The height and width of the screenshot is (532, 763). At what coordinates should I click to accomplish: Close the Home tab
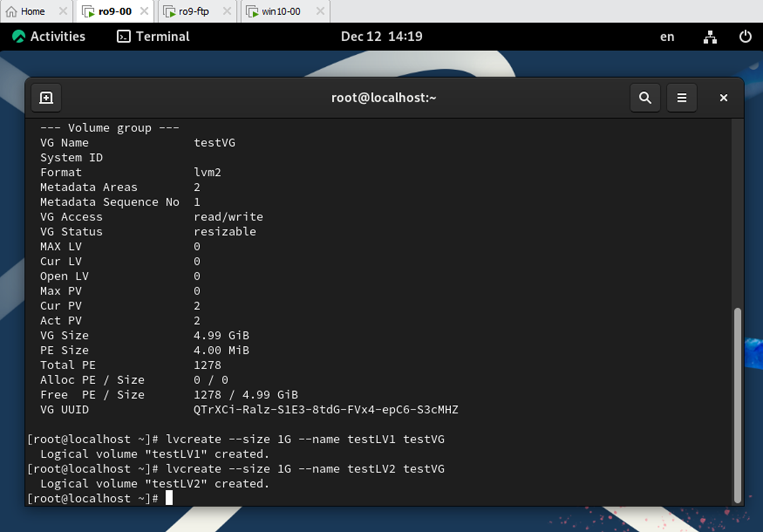tap(62, 11)
